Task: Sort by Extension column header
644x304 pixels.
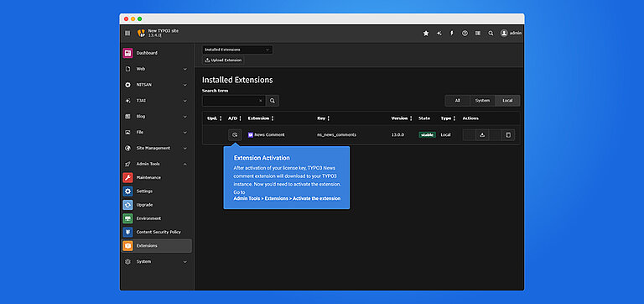Action: point(261,118)
